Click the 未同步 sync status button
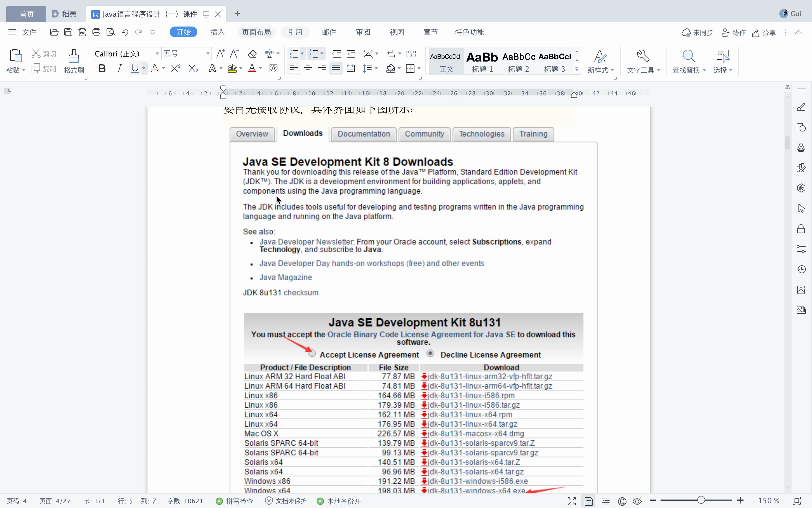The width and height of the screenshot is (812, 508). click(x=697, y=32)
